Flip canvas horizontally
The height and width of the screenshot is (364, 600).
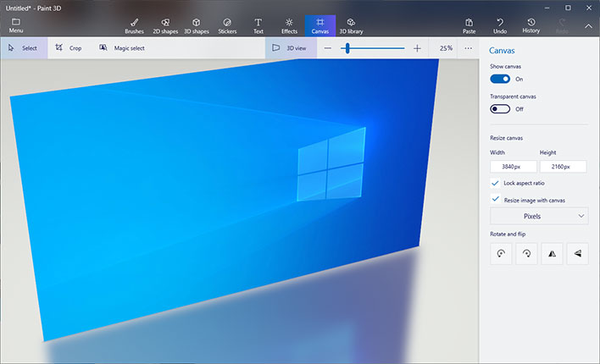coord(552,253)
